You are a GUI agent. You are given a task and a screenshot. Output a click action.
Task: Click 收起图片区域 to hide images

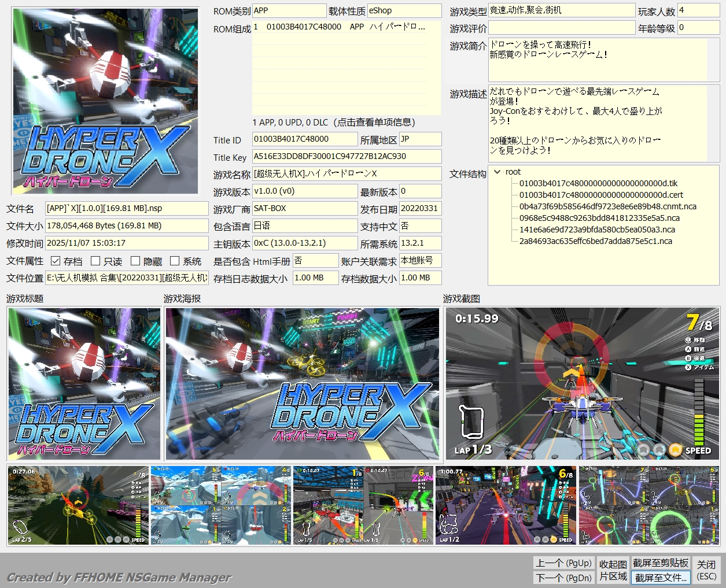pyautogui.click(x=613, y=569)
